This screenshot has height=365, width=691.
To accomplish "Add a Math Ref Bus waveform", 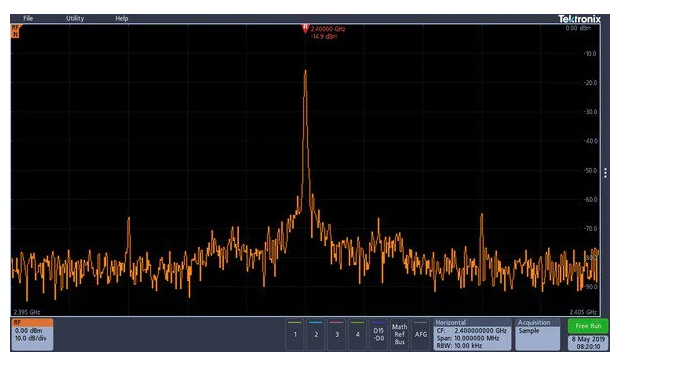I will (399, 335).
